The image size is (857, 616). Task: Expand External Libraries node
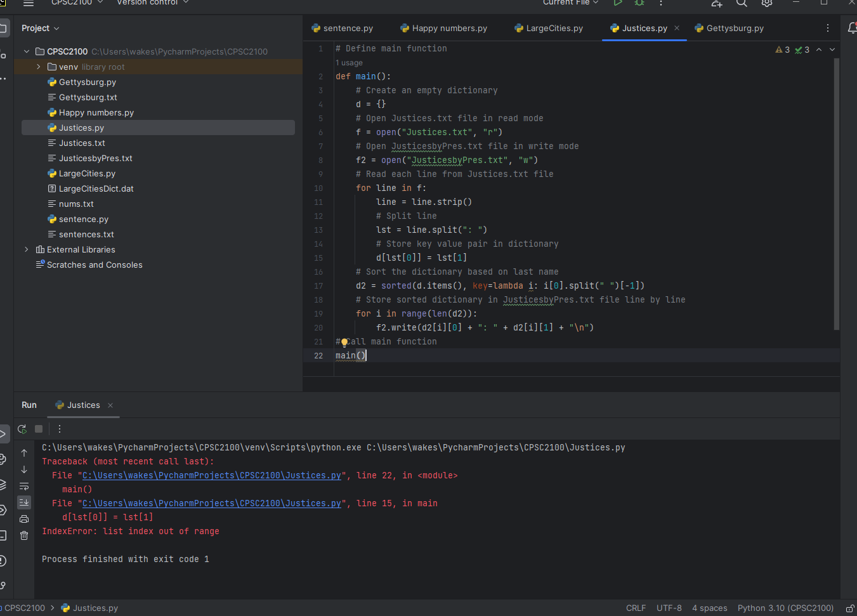pos(27,249)
